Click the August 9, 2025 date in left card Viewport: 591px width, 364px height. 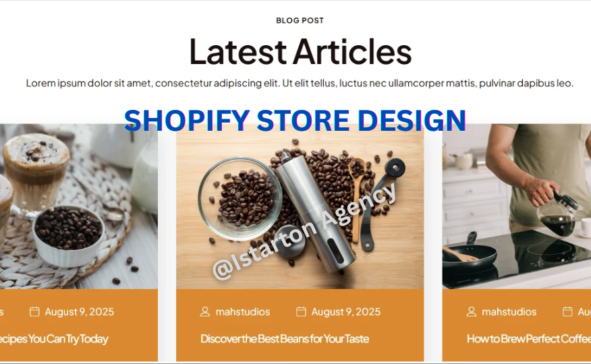[79, 311]
